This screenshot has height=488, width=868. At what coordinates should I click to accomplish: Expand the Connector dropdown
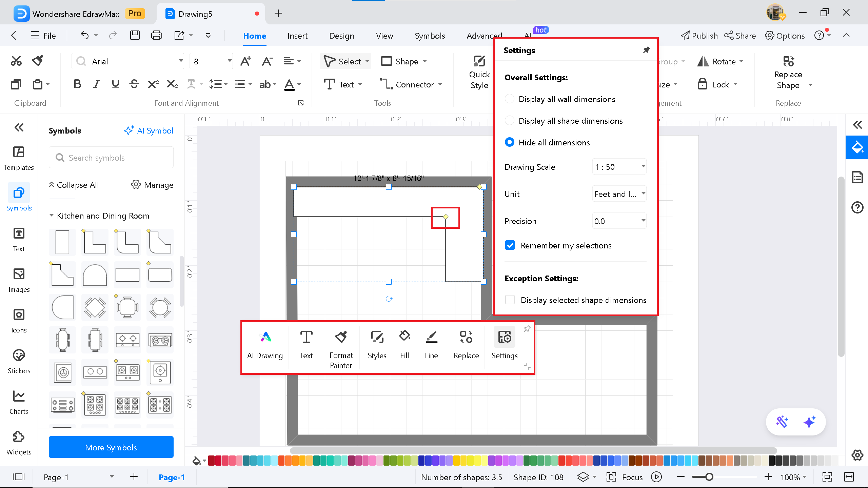click(x=440, y=84)
